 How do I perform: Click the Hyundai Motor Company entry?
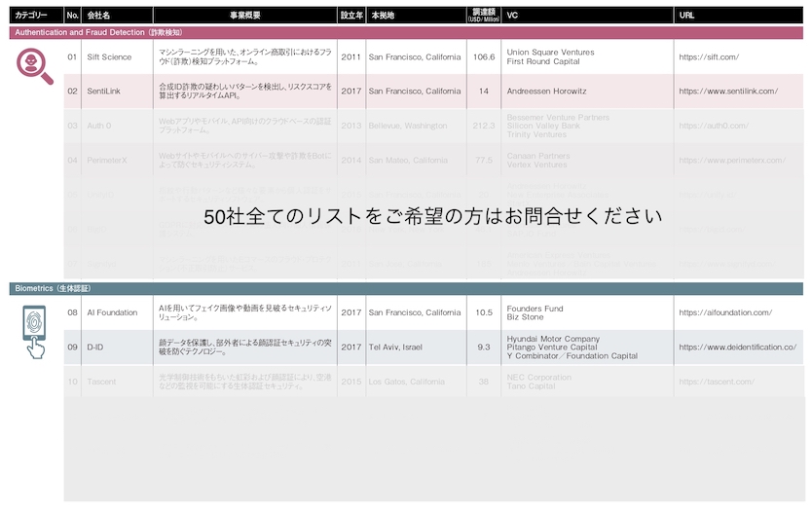pos(553,339)
